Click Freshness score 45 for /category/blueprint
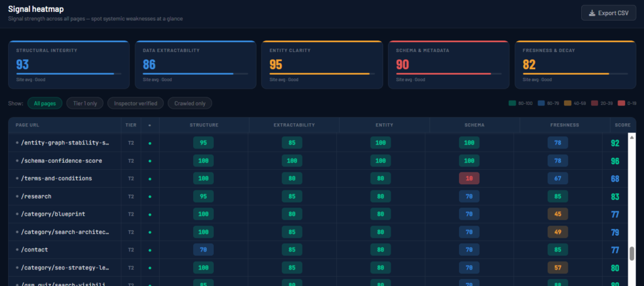This screenshot has height=286, width=644. tap(558, 214)
